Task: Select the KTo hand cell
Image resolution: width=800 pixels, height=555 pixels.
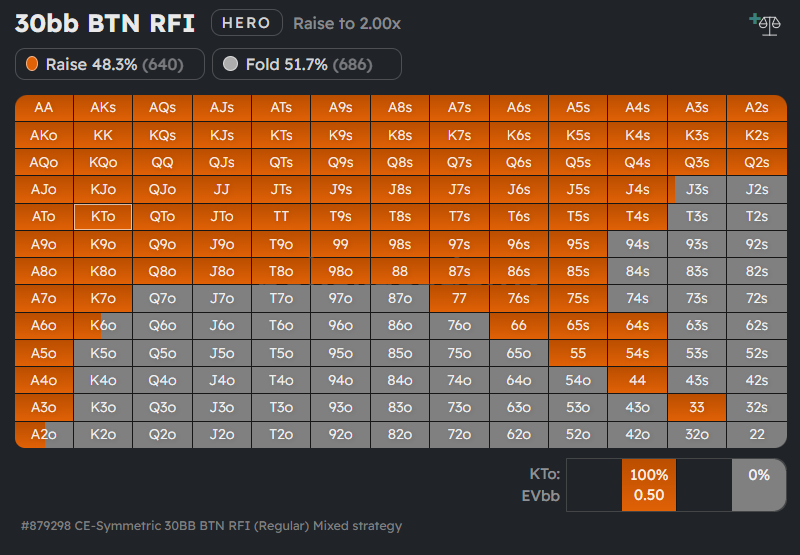Action: coord(103,216)
